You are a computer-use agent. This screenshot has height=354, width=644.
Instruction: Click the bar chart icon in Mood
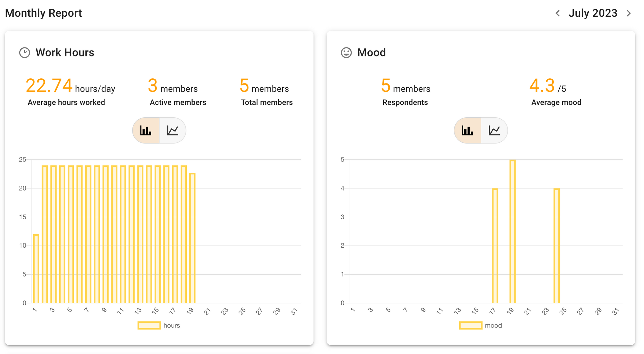click(468, 130)
